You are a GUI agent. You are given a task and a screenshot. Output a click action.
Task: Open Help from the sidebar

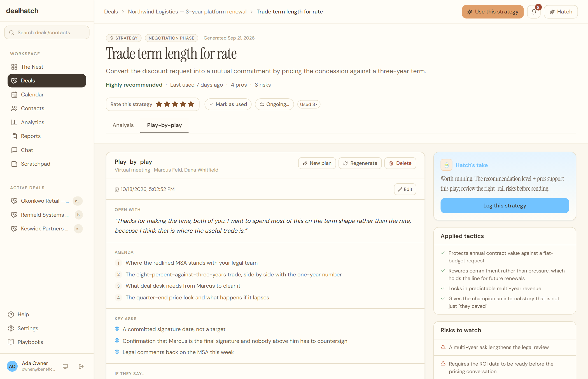47,314
